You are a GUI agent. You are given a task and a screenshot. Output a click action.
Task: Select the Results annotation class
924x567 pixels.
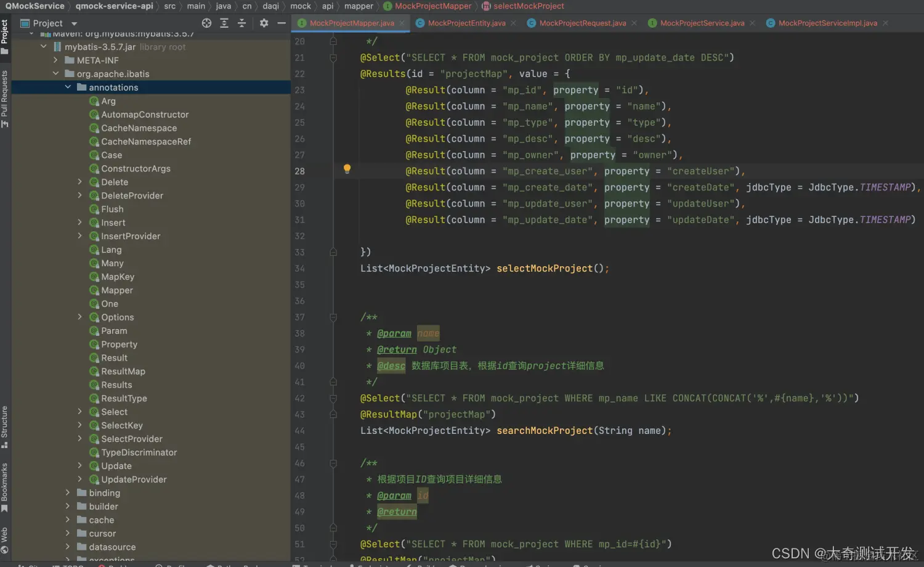[116, 385]
